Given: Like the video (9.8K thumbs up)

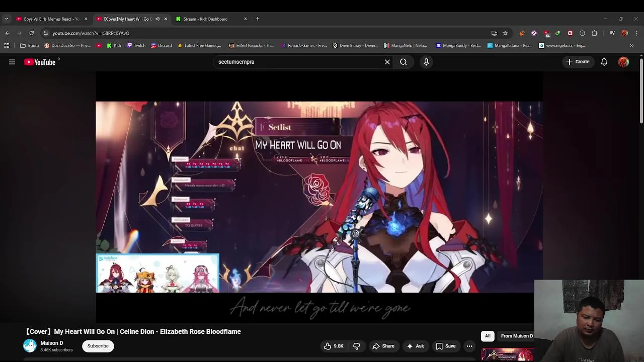Looking at the screenshot, I should pyautogui.click(x=334, y=346).
